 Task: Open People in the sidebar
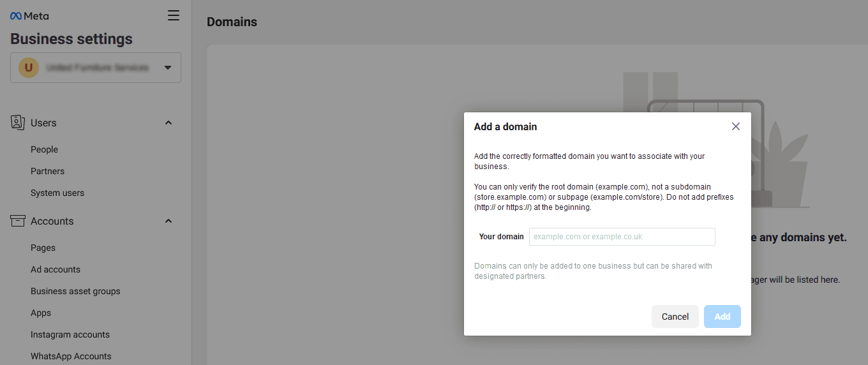(44, 149)
